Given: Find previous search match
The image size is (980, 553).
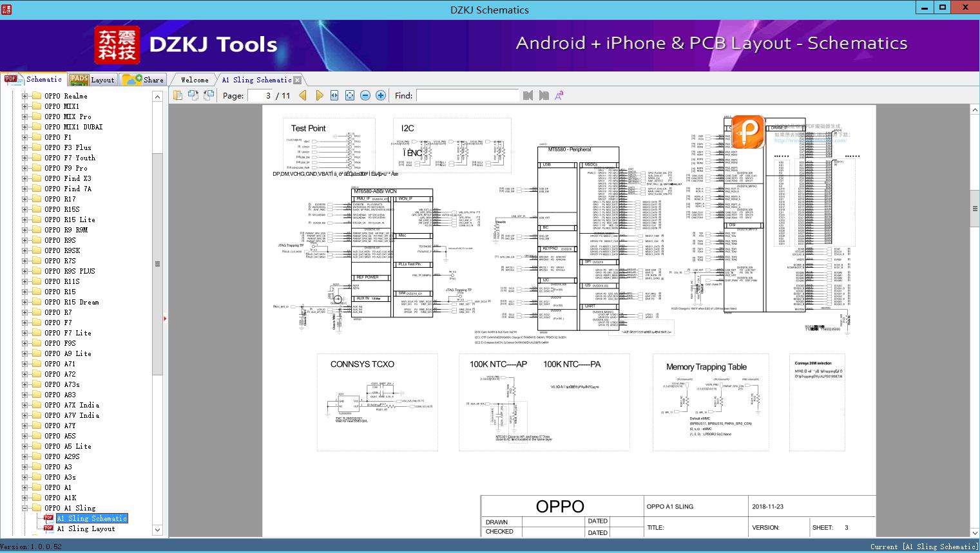Looking at the screenshot, I should tap(528, 95).
